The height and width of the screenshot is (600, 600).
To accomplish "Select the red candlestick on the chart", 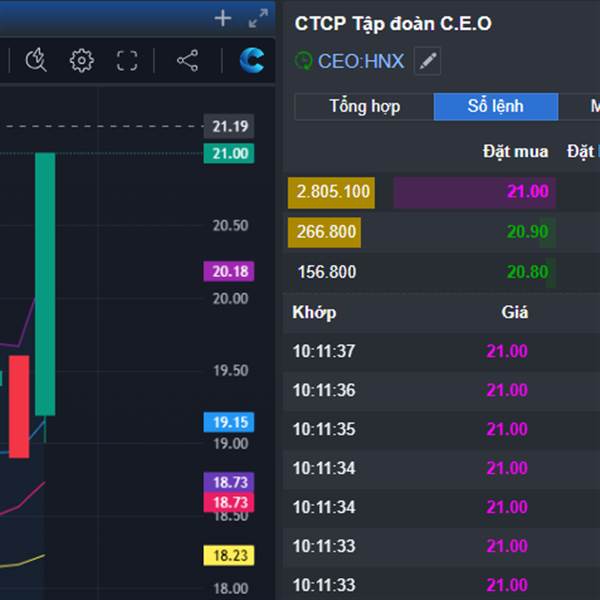I will click(x=19, y=406).
